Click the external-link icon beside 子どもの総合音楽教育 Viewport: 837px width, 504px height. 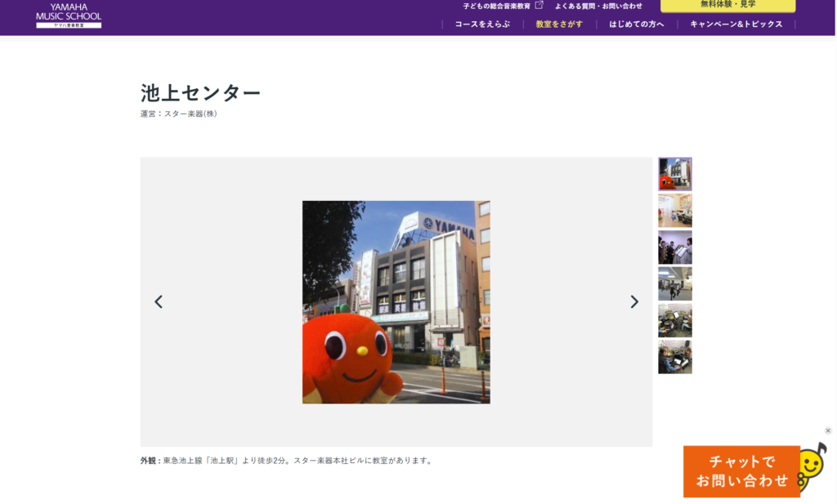pyautogui.click(x=539, y=5)
